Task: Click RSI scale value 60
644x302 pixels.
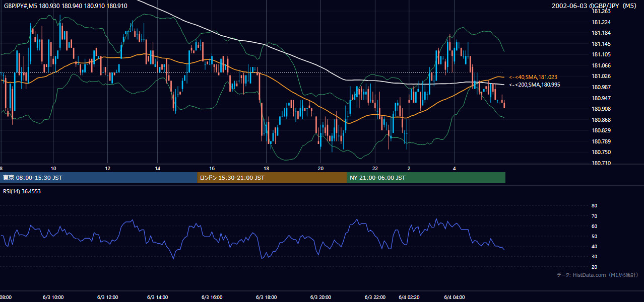Action: click(594, 226)
